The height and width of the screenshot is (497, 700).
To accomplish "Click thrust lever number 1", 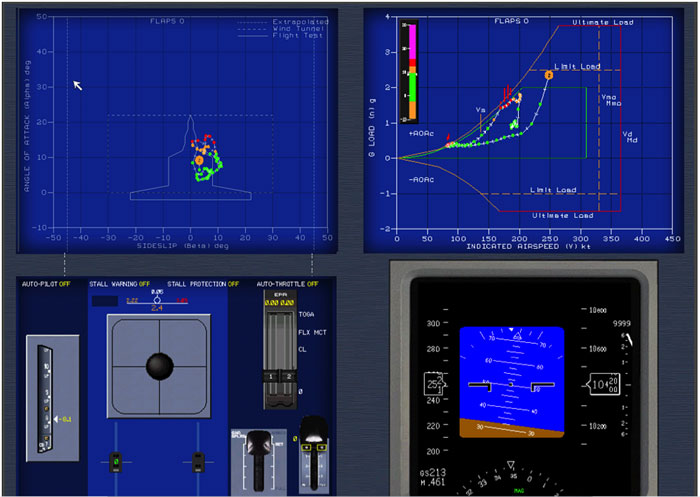I will coord(271,376).
